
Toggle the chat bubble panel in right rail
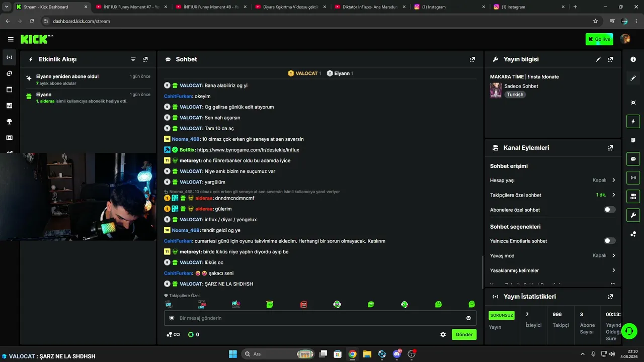pos(633,159)
